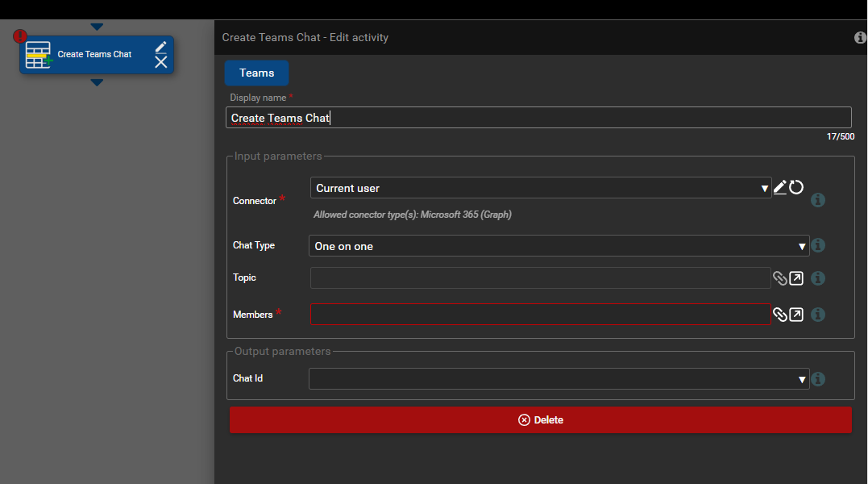Click the link icon next to Topic
Image resolution: width=868 pixels, height=484 pixels.
(x=779, y=278)
